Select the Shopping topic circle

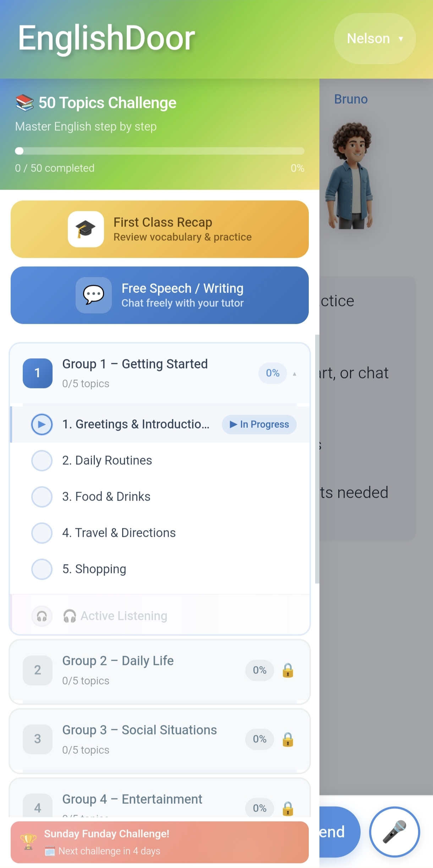[x=42, y=569]
